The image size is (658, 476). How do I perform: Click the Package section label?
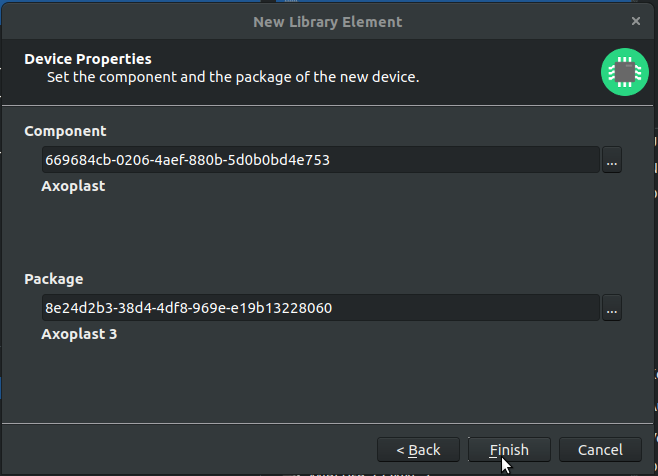click(54, 279)
